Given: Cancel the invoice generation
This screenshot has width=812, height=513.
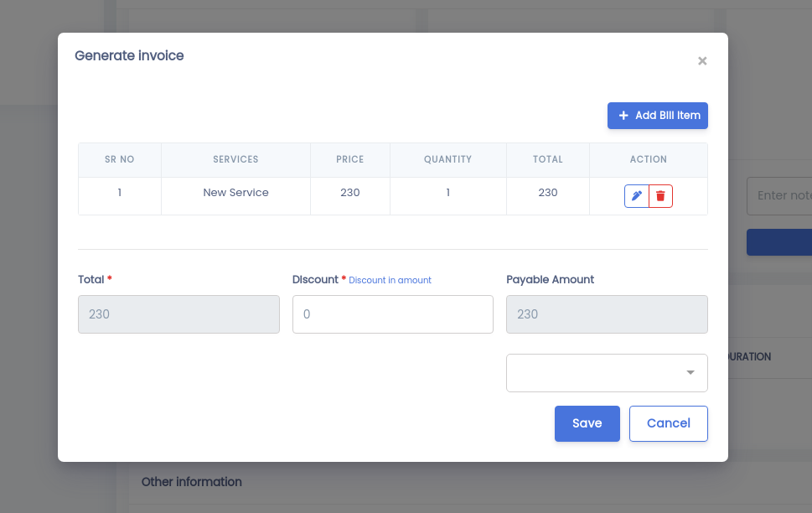Looking at the screenshot, I should point(669,424).
